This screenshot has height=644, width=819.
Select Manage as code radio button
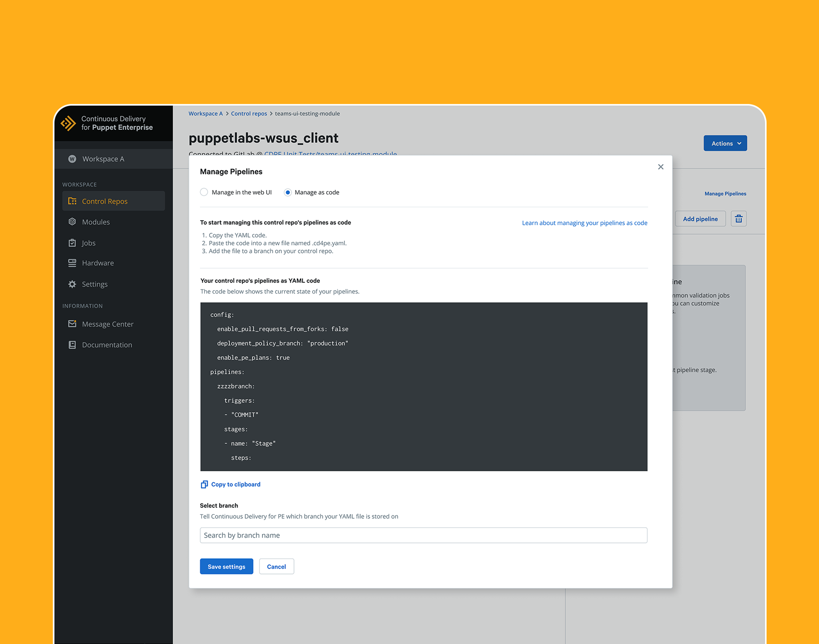pos(288,192)
